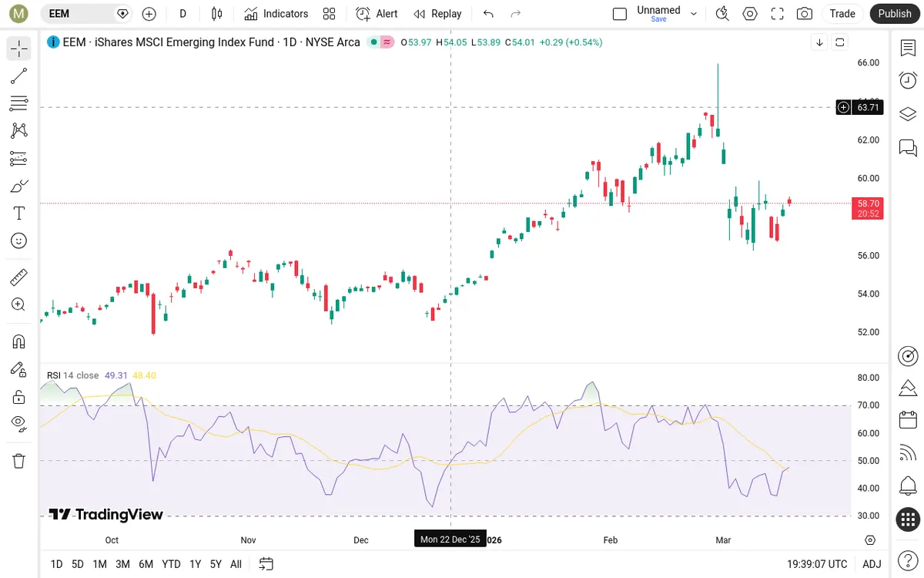Take a chart snapshot with camera
924x578 pixels.
point(805,13)
